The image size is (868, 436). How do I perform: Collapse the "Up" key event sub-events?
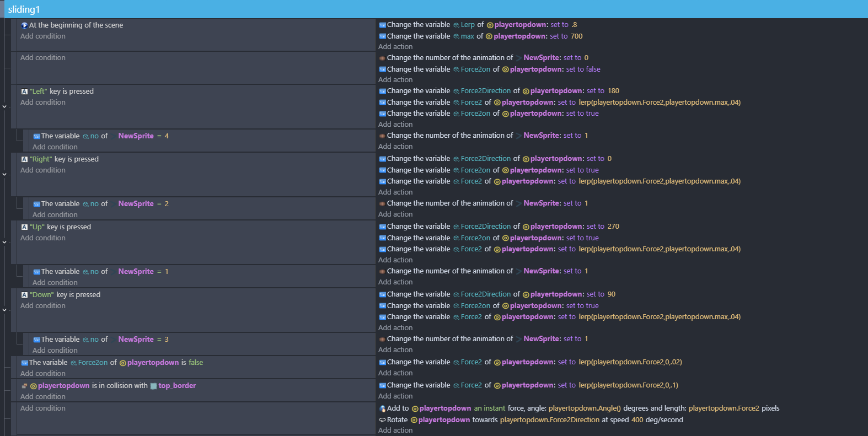(x=4, y=242)
